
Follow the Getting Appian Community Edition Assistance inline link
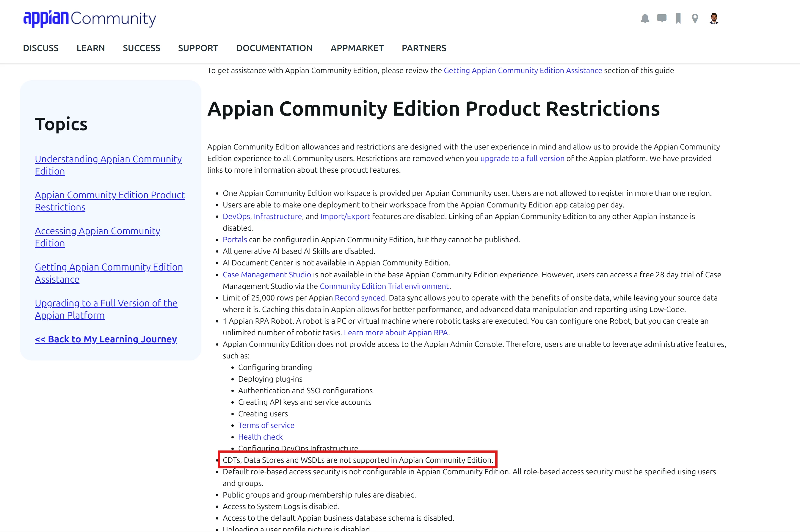click(523, 70)
